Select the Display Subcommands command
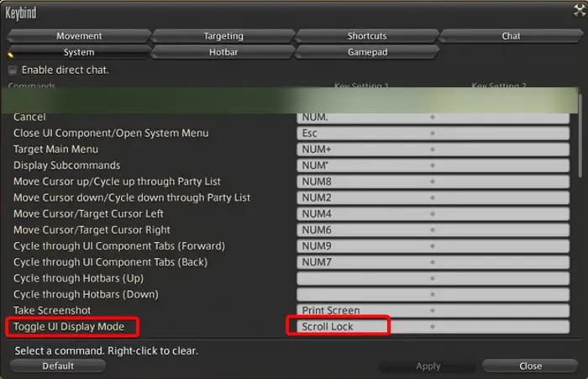This screenshot has height=379, width=588. 66,166
